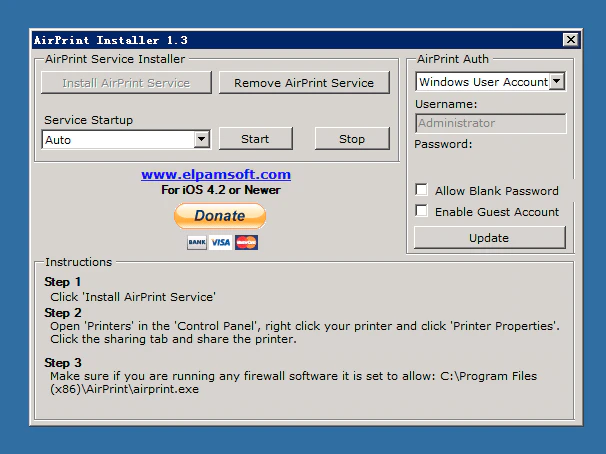Open the AirPrint Auth account type dropdown
Viewport: 606px width, 454px height.
tap(557, 82)
